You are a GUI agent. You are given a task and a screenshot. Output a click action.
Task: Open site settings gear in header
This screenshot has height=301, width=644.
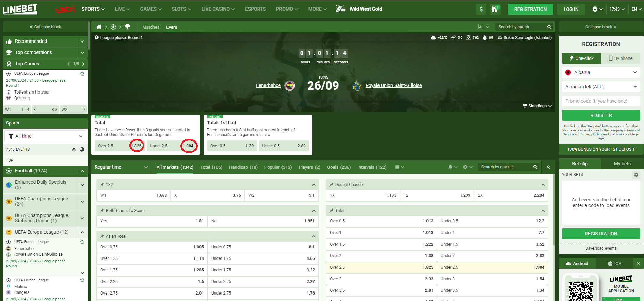point(595,9)
